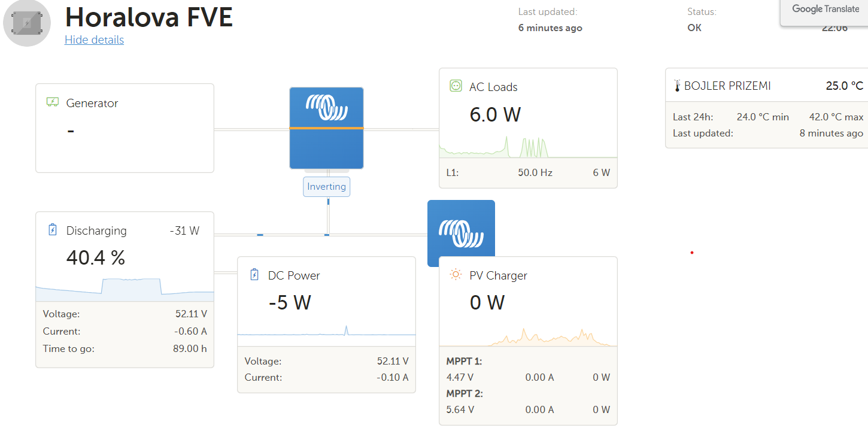
Task: Click the 4.47 V MPPT 1 voltage
Action: coord(460,377)
